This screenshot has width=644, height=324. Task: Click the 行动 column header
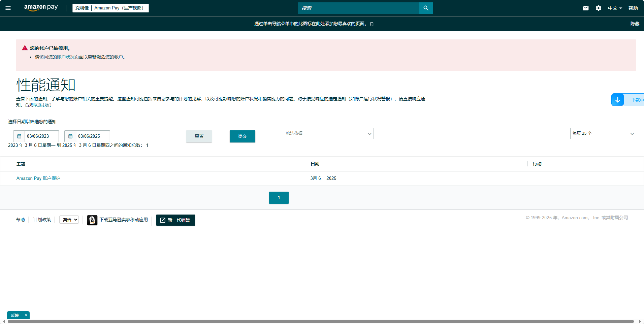(537, 164)
